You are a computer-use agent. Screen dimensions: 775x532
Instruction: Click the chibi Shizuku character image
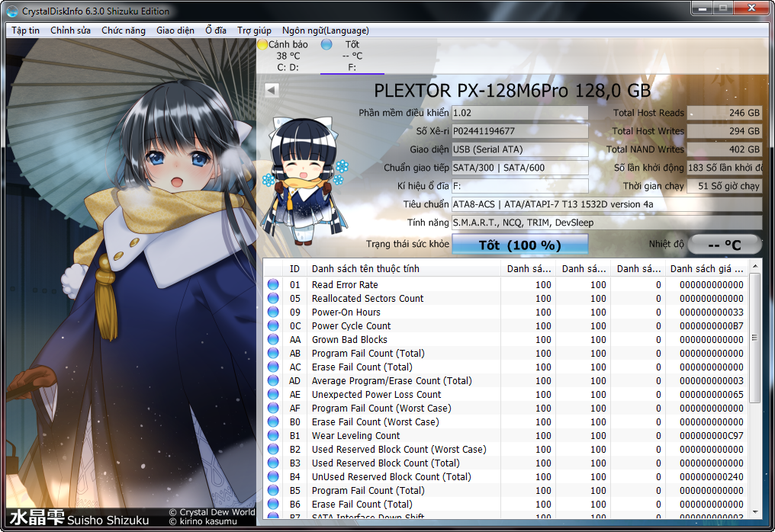coord(305,181)
